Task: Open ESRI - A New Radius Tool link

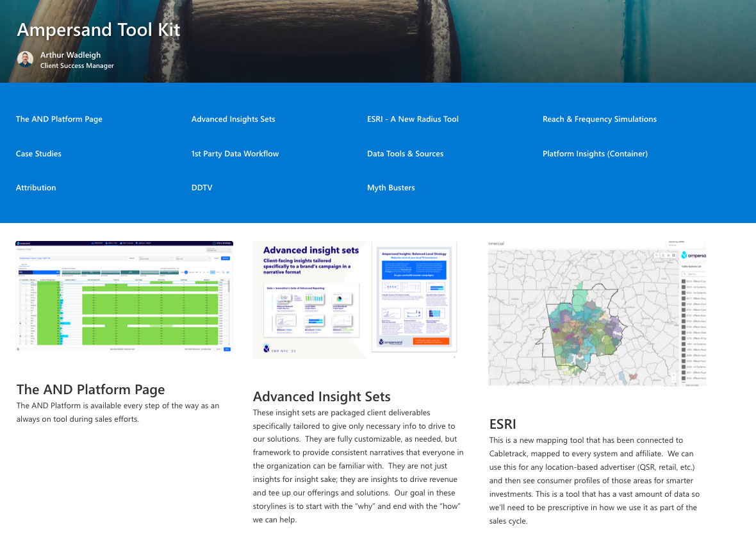Action: (413, 119)
